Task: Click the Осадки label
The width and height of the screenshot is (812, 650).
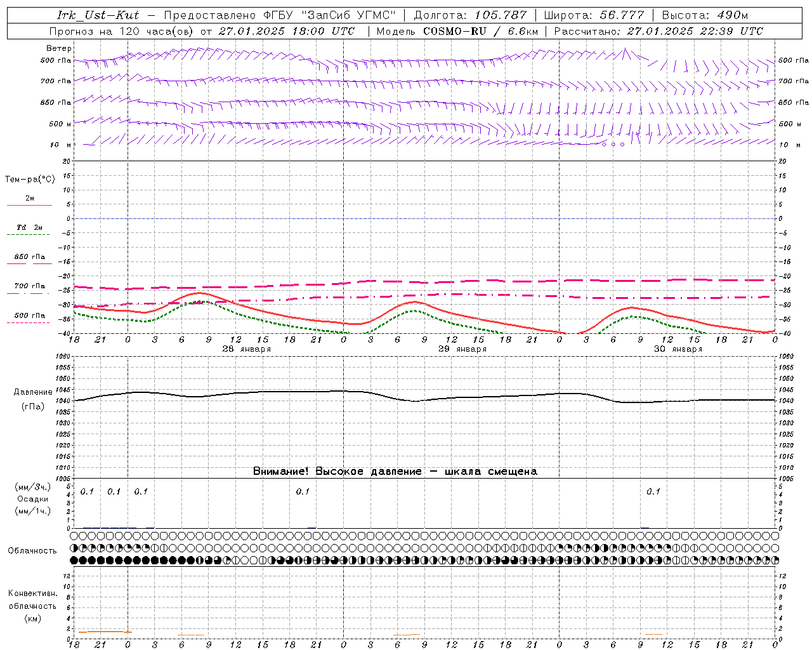Action: click(x=33, y=499)
